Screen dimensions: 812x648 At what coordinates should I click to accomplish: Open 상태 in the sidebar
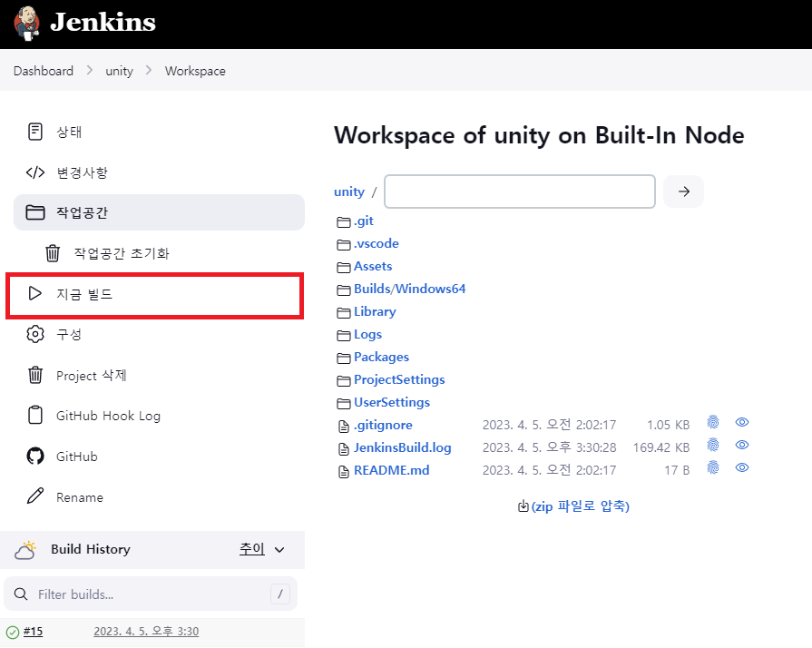coord(69,133)
